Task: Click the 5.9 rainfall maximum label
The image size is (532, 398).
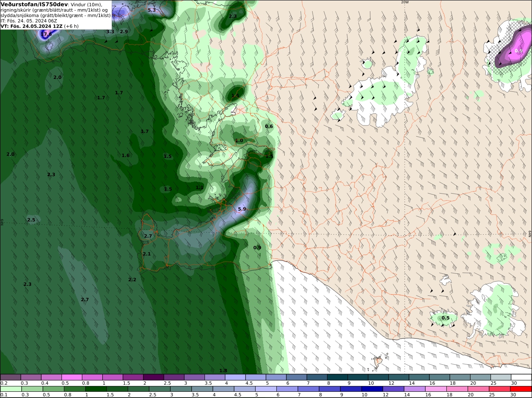Action: coord(242,209)
